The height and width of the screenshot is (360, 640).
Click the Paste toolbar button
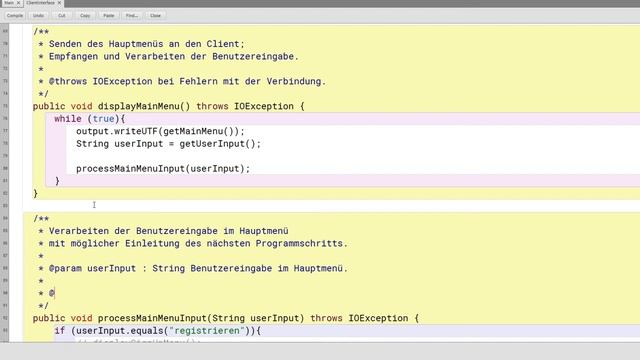pyautogui.click(x=109, y=16)
